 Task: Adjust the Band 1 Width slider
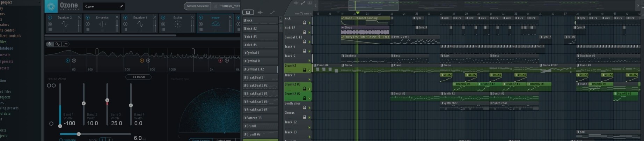point(60,105)
